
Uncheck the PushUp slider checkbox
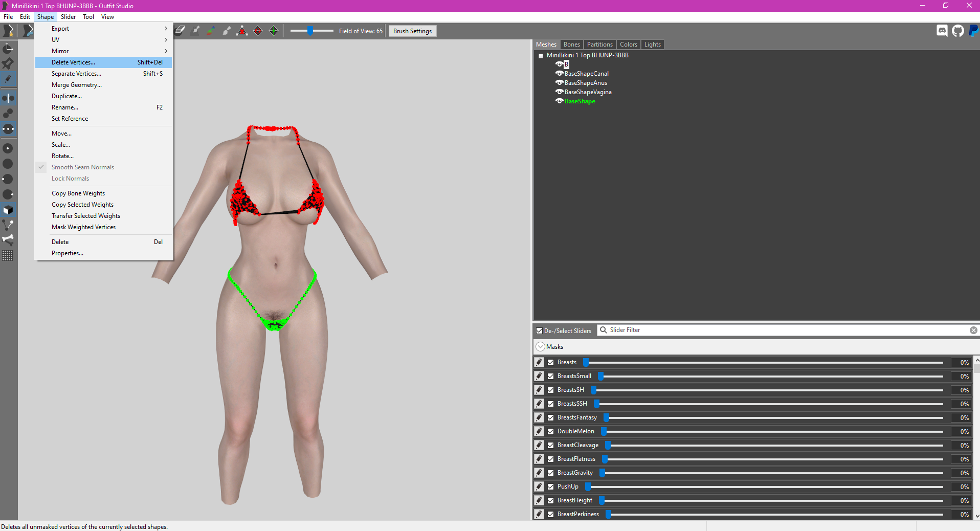tap(551, 486)
